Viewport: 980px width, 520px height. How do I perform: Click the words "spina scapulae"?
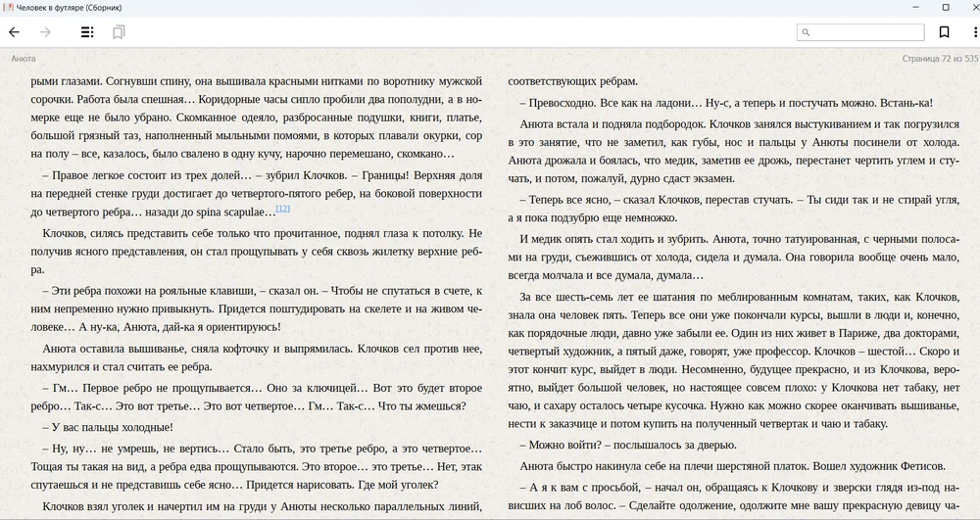230,213
